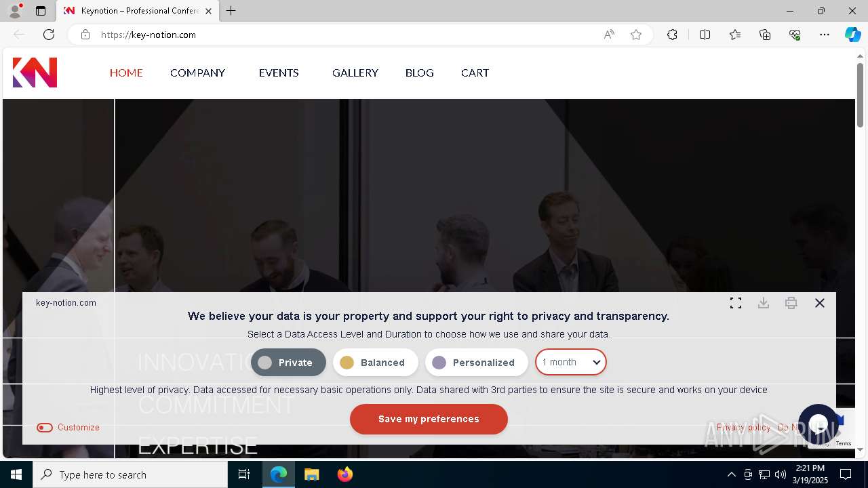The width and height of the screenshot is (868, 488).
Task: Open the Privacy policy link
Action: click(743, 428)
